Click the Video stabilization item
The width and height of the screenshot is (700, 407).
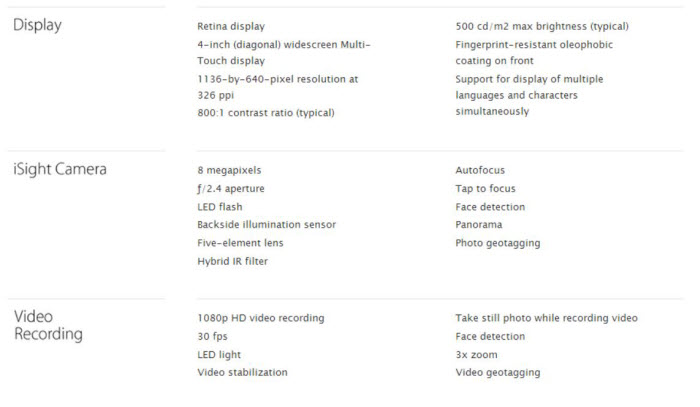click(x=243, y=373)
